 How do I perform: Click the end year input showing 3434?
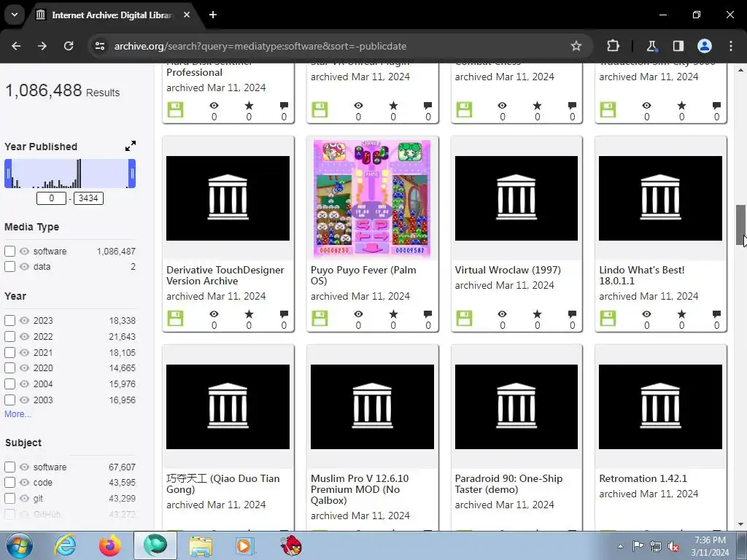point(88,198)
